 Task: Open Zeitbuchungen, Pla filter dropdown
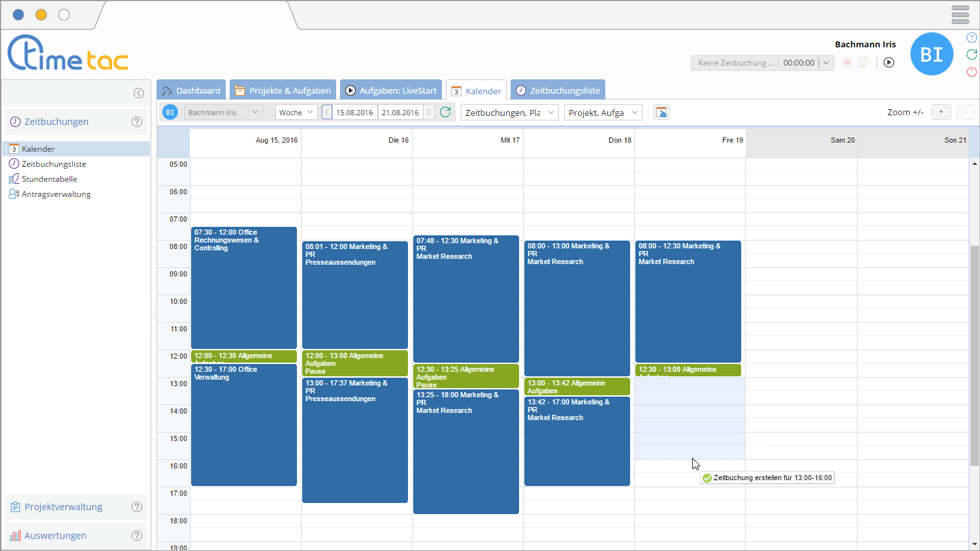(509, 112)
